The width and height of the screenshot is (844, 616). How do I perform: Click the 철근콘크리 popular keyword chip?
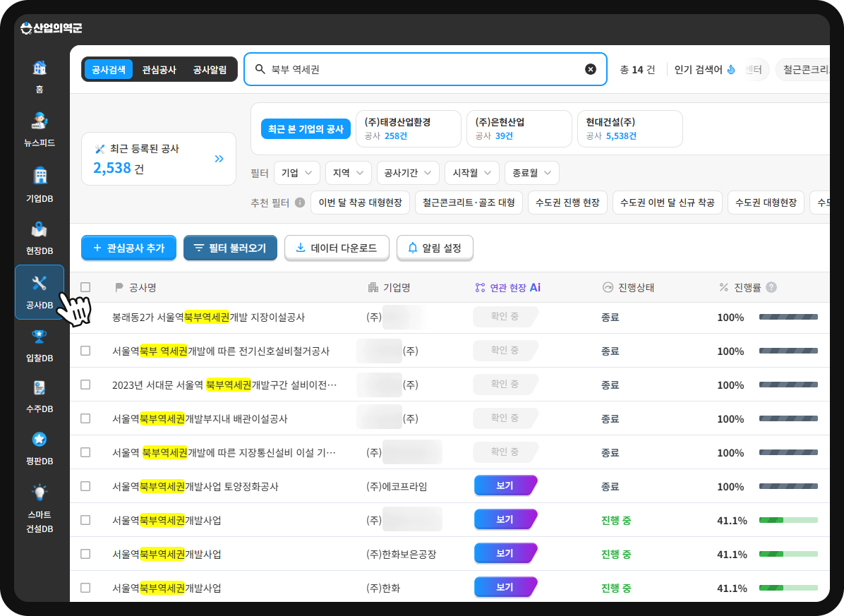pos(803,69)
